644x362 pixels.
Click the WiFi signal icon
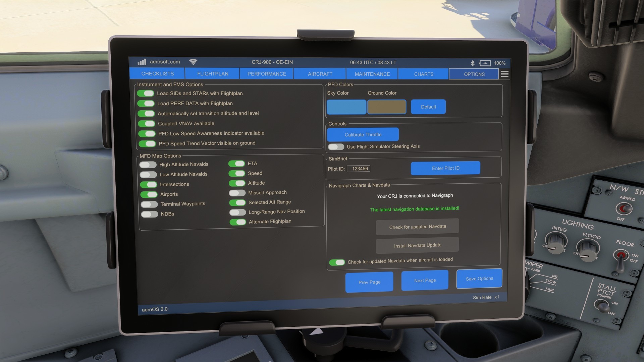tap(193, 62)
